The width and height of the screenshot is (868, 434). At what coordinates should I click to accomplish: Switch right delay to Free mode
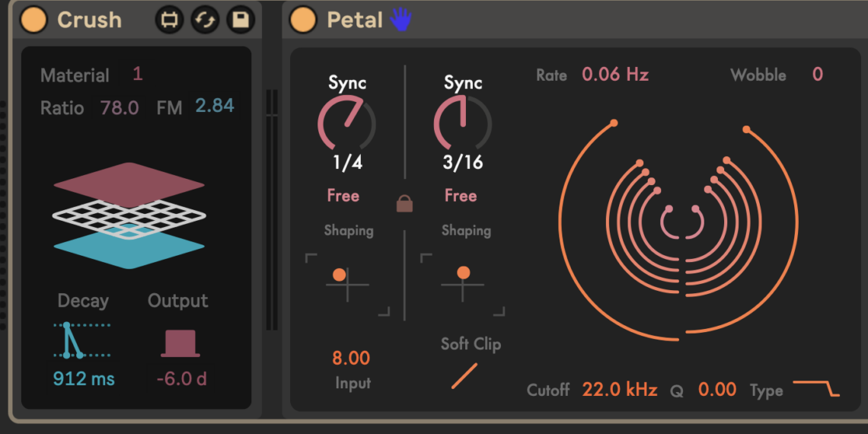tap(460, 196)
